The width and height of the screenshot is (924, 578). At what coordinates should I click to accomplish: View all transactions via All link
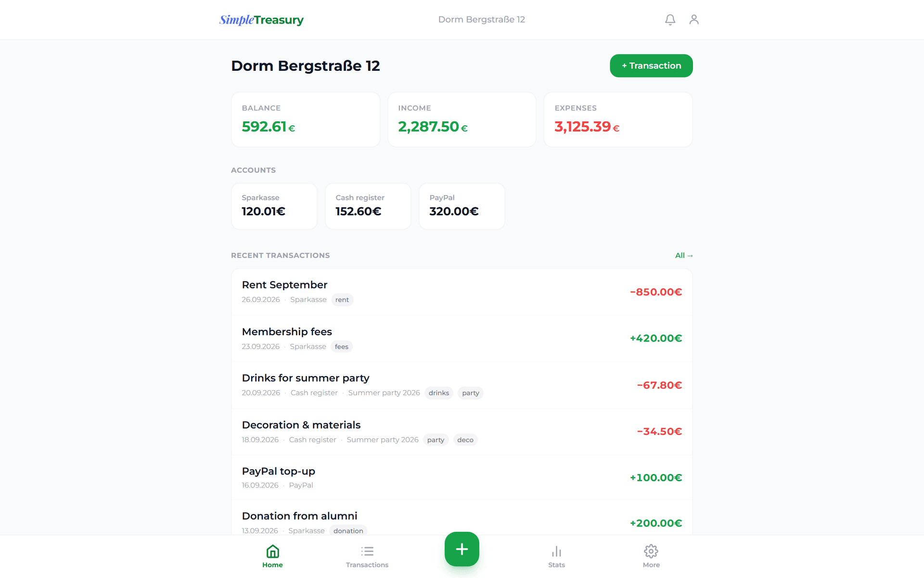[684, 255]
